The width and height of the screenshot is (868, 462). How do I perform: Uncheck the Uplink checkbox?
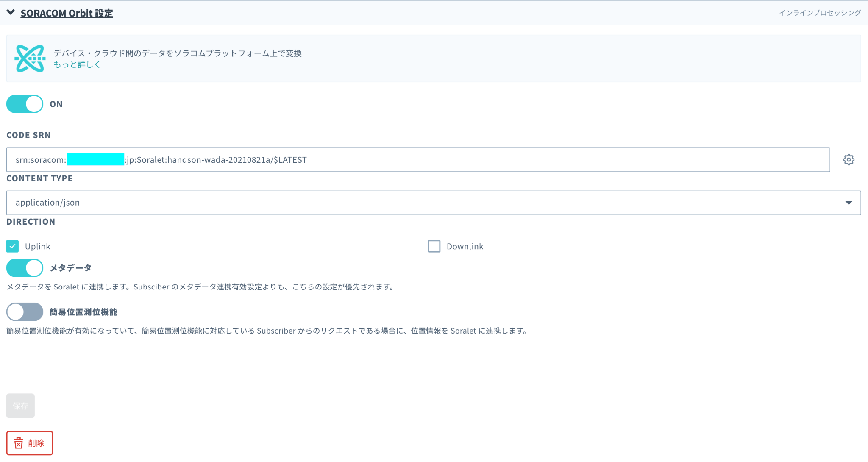(13, 246)
